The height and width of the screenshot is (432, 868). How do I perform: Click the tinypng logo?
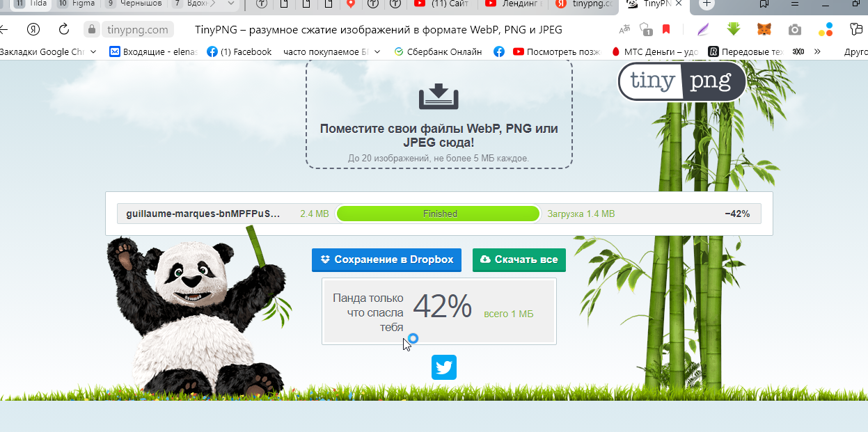coord(681,82)
